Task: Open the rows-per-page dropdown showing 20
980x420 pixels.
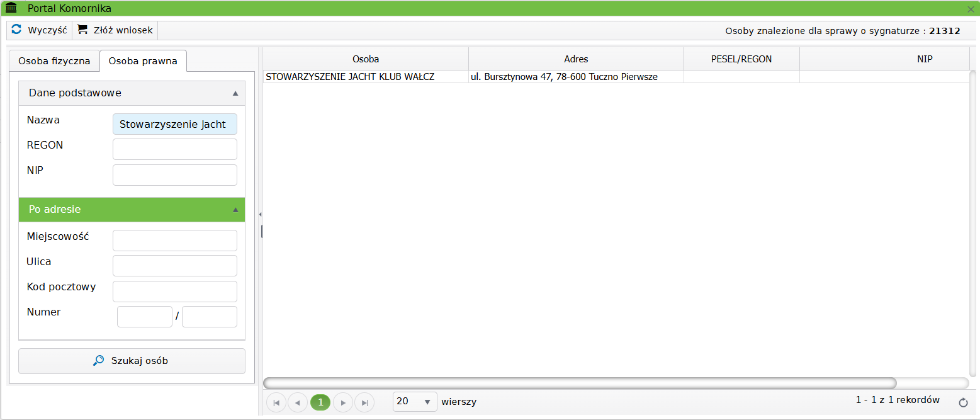Action: (414, 402)
